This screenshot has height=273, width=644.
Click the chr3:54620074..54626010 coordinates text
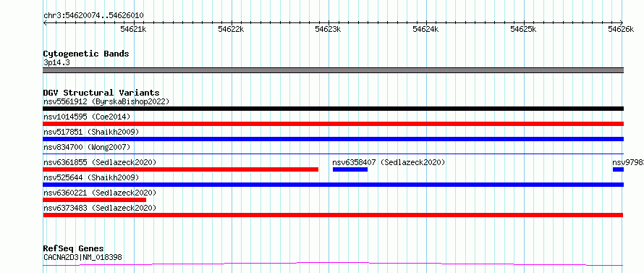(x=93, y=15)
